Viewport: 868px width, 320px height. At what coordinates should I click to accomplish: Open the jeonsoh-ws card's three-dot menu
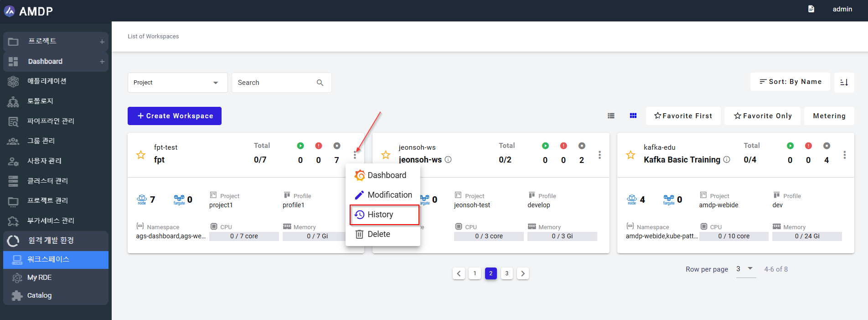599,155
